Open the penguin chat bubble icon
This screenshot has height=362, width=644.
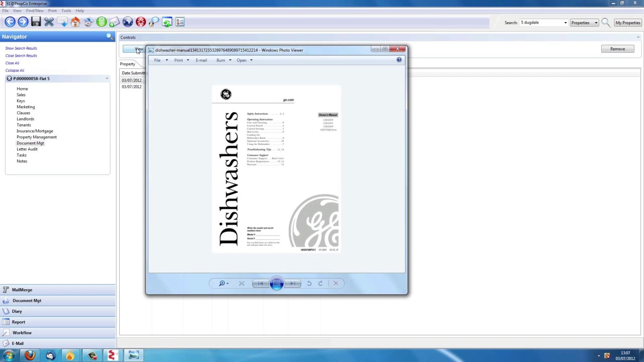pos(153,22)
